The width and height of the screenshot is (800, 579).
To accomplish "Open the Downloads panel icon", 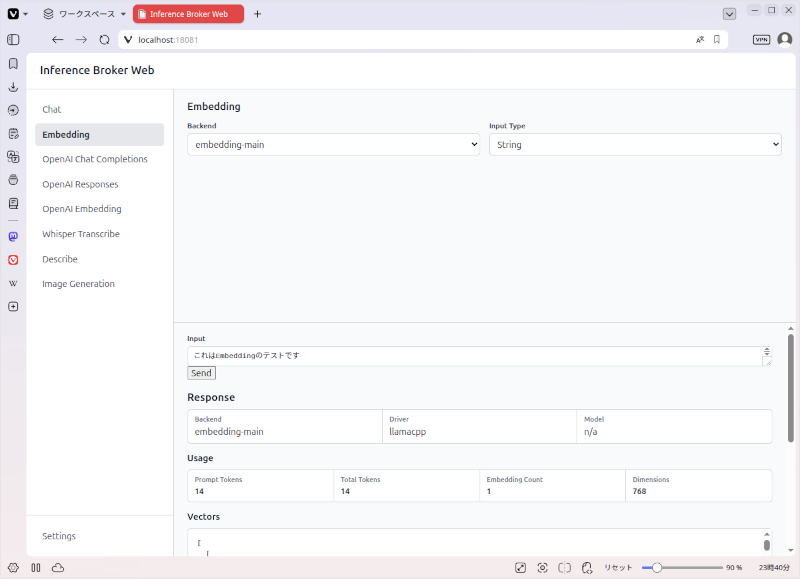I will tap(13, 87).
